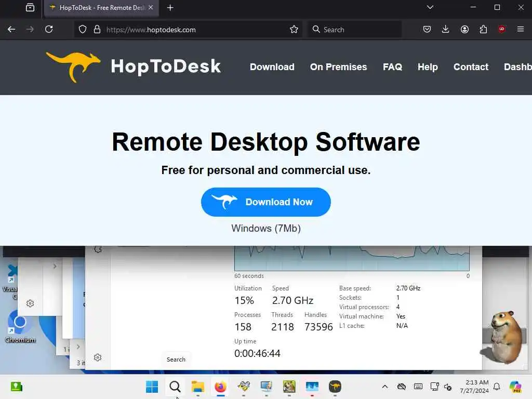Reload the HopToDesk page

coord(49,30)
